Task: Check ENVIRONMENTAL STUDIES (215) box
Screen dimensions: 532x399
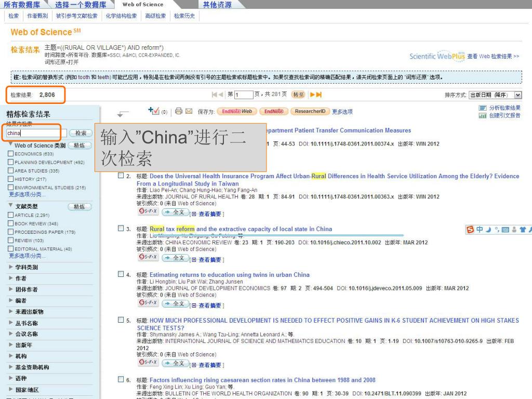Action: 10,187
